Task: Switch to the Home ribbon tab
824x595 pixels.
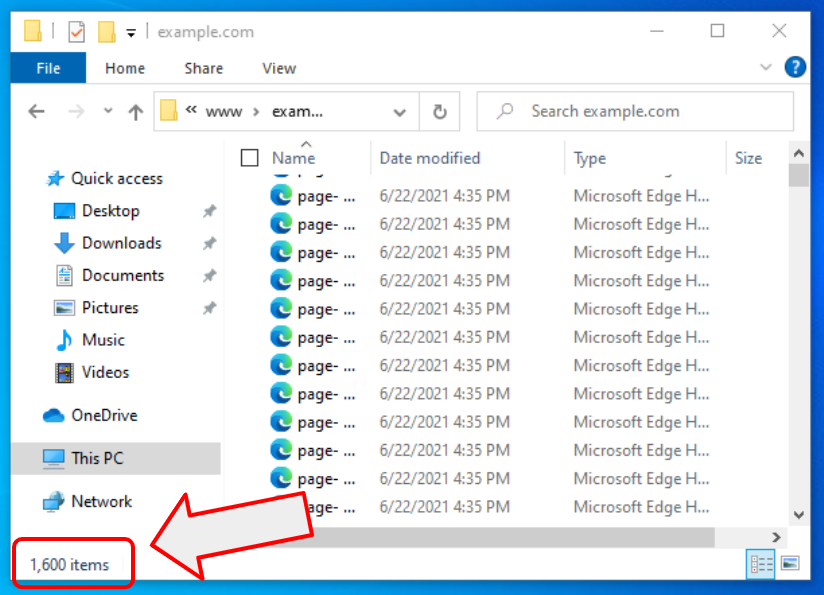Action: click(x=125, y=68)
